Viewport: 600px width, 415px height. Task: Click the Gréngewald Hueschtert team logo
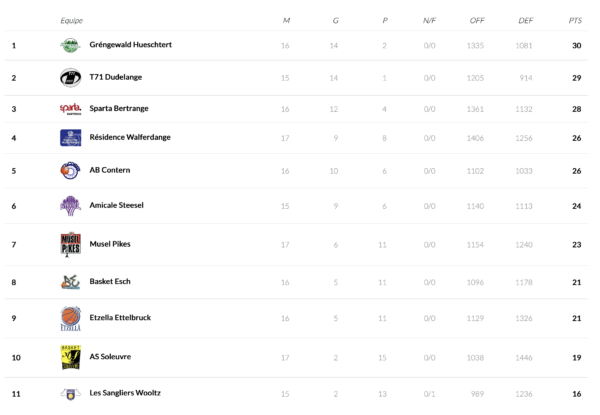(70, 45)
